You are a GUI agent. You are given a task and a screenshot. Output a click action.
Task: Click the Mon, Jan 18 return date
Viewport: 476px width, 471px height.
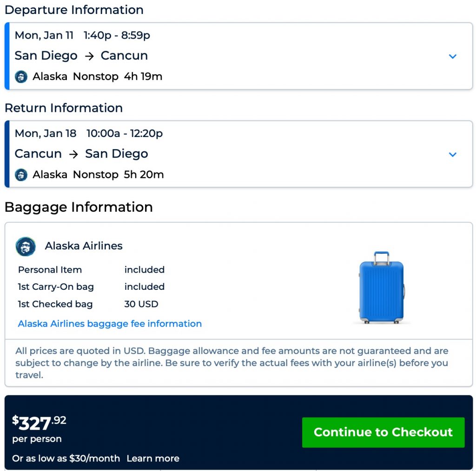(46, 133)
